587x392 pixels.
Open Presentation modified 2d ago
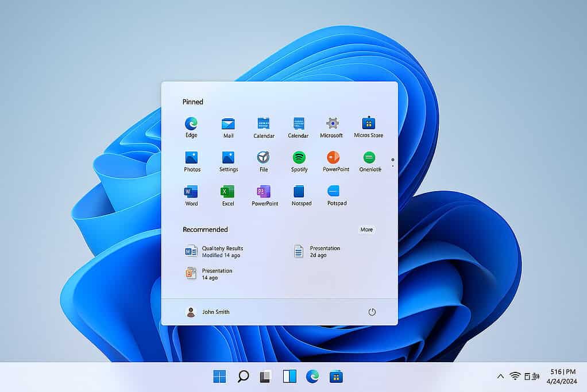pyautogui.click(x=317, y=252)
